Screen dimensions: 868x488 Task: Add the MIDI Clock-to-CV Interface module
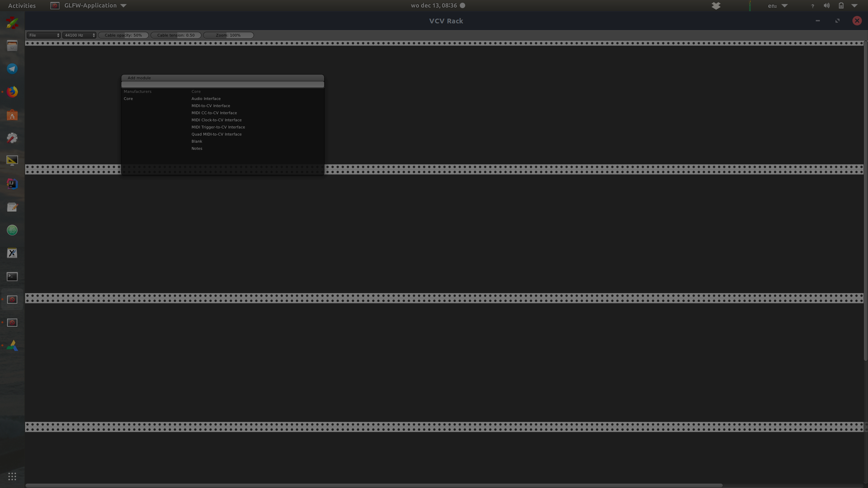click(217, 120)
